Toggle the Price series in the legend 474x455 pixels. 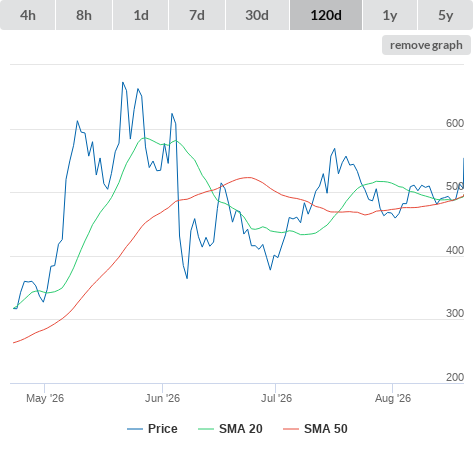162,429
